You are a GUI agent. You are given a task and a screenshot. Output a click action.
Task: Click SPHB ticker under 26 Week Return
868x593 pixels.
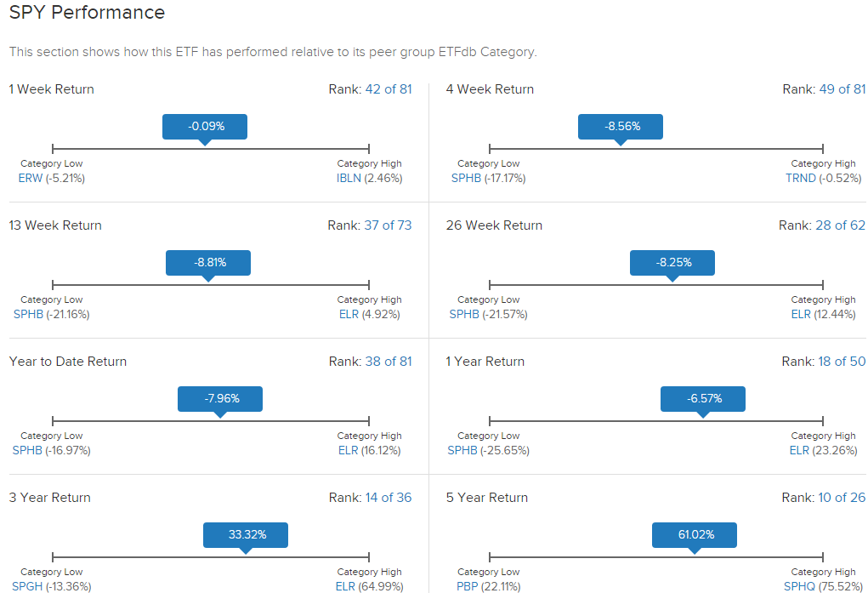click(x=464, y=314)
